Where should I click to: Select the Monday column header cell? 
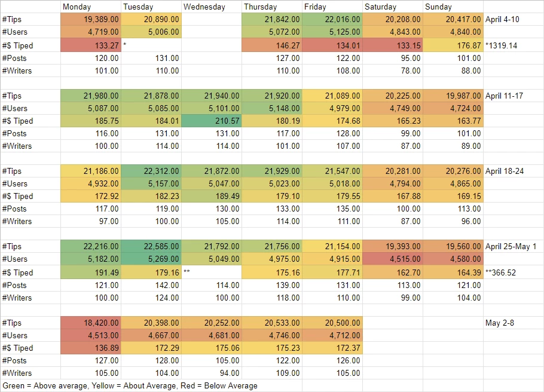pyautogui.click(x=90, y=7)
